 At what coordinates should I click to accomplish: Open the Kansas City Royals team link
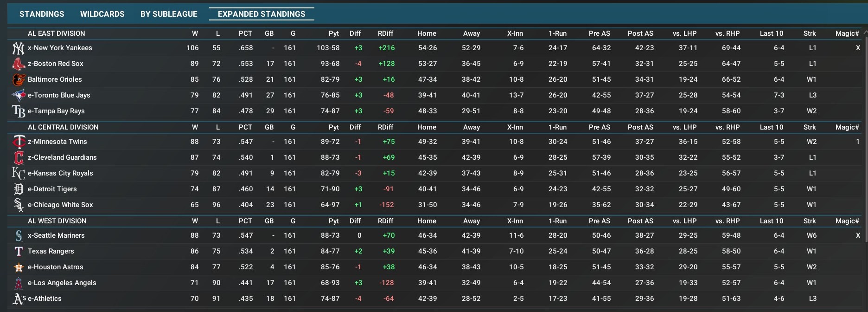[60, 173]
